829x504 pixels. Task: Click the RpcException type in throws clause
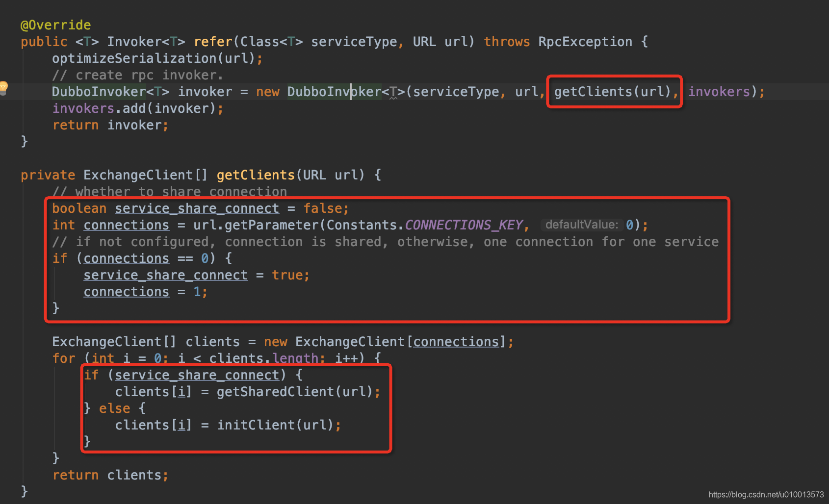pos(585,42)
